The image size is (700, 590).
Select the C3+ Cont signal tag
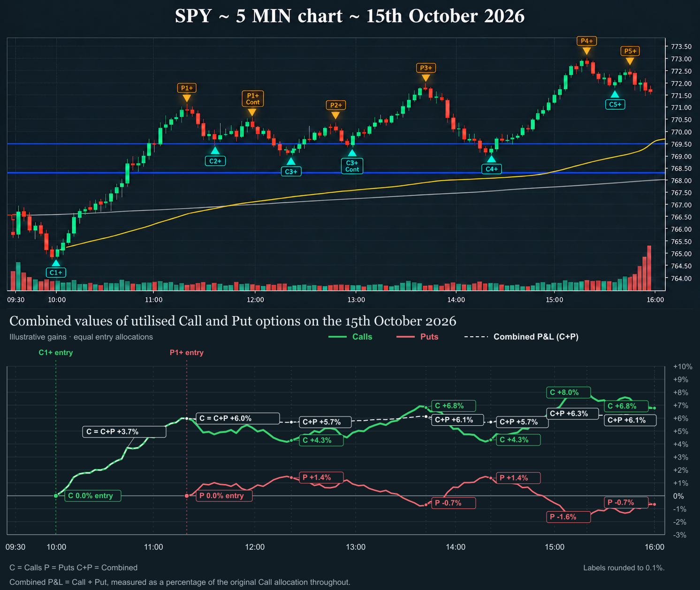pos(352,166)
